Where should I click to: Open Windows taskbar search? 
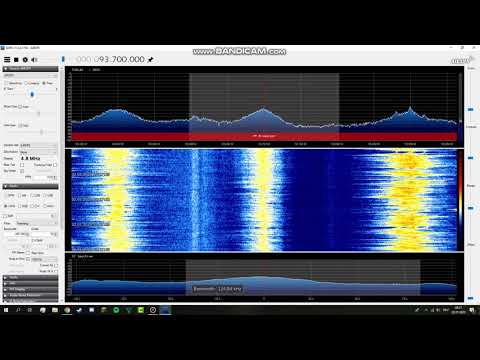click(18, 310)
